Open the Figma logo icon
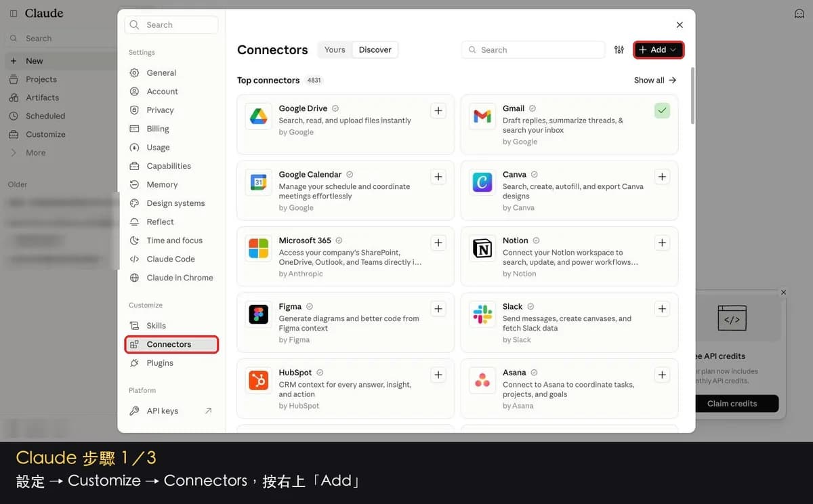 point(258,314)
